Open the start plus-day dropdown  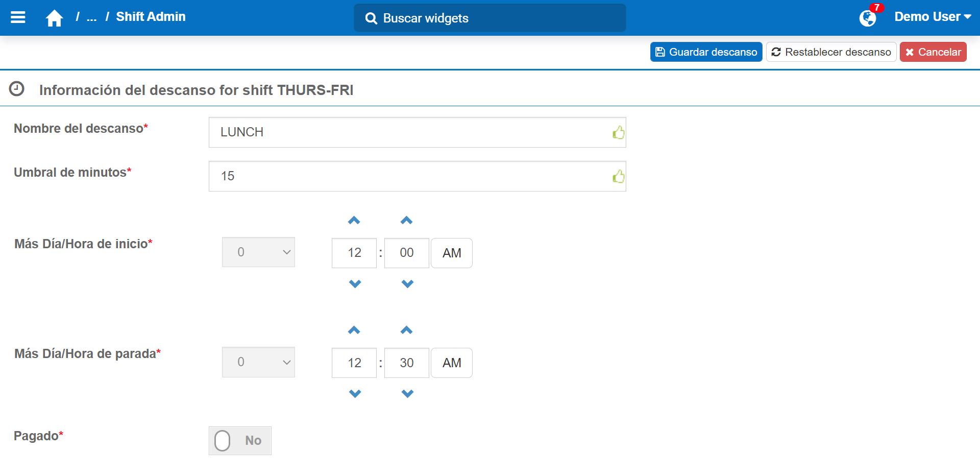tap(258, 252)
